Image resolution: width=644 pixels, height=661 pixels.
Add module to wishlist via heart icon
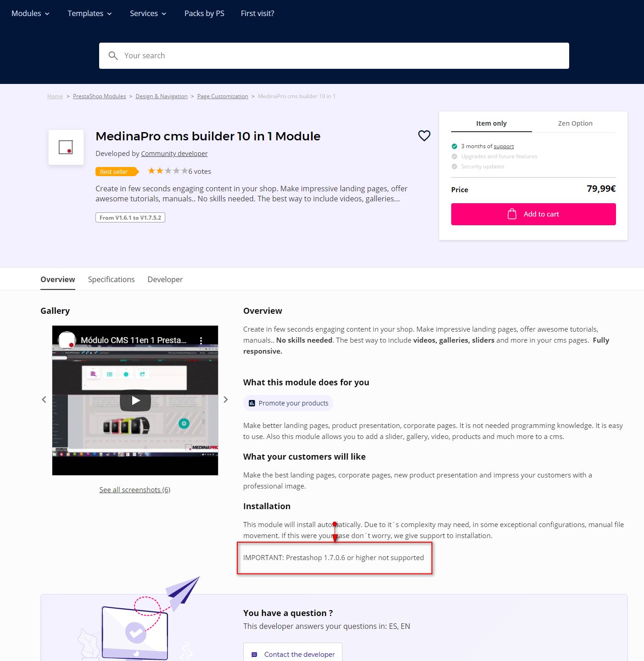pos(424,135)
